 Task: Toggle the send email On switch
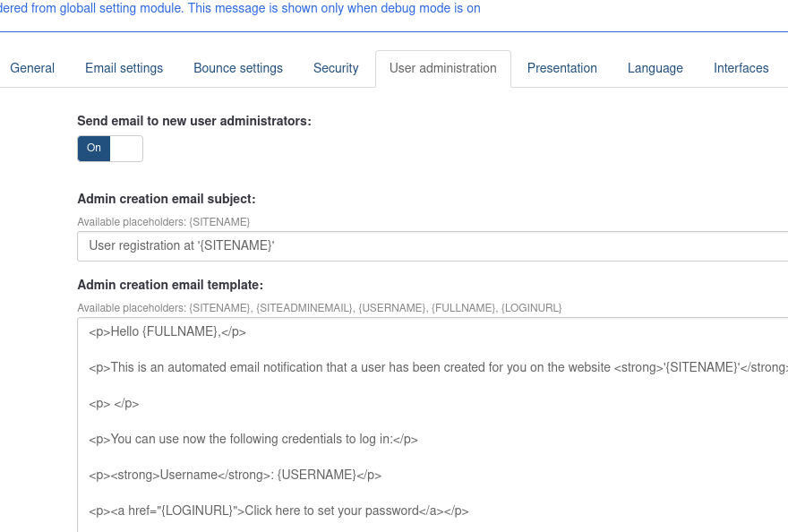(94, 148)
